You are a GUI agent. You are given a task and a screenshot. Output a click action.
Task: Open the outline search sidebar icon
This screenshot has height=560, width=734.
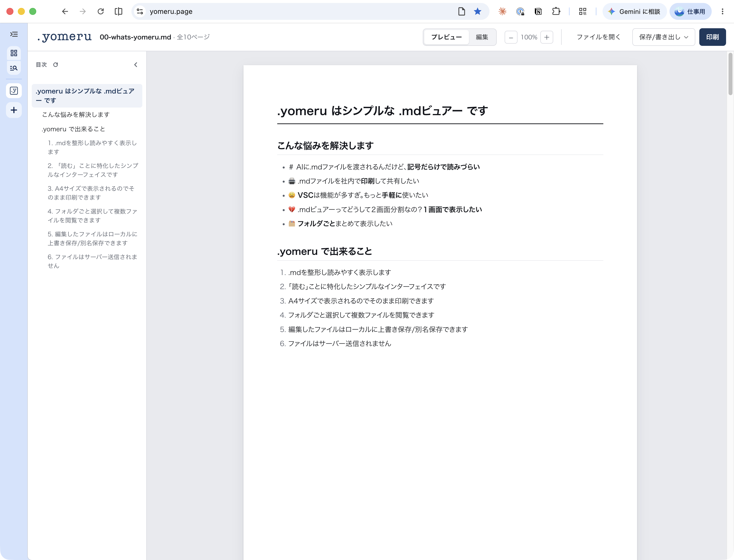[14, 68]
